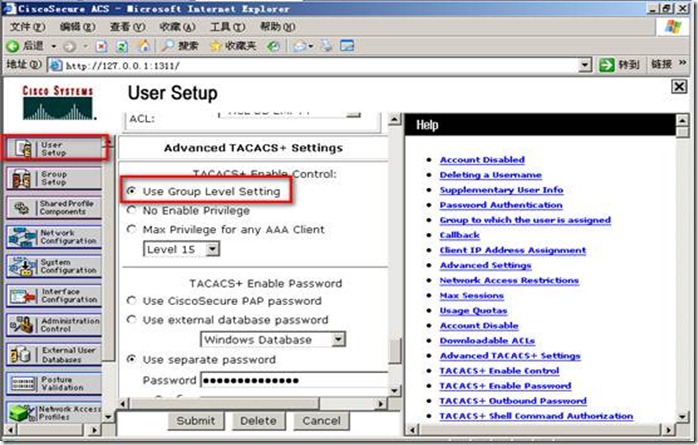Select No Enable Privilege radio
The height and width of the screenshot is (445, 698).
[x=131, y=210]
